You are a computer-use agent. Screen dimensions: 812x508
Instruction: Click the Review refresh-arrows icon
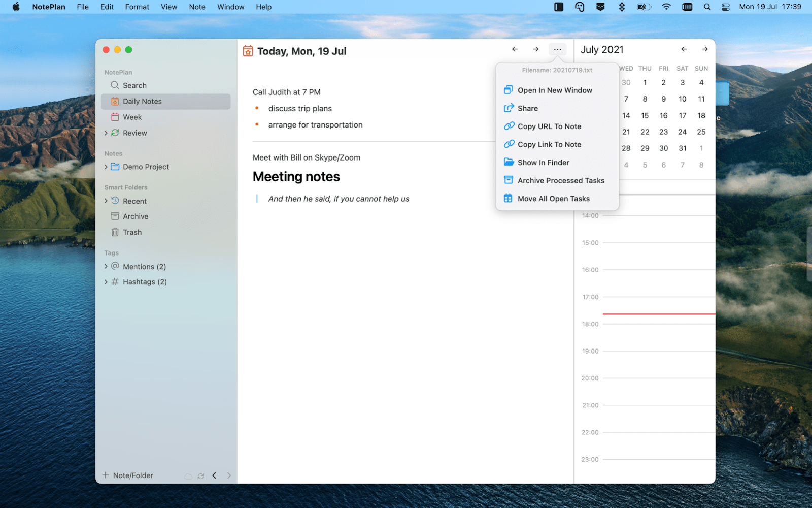(x=115, y=133)
